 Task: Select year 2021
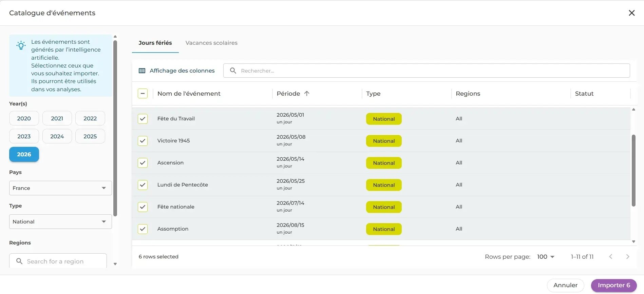click(57, 118)
